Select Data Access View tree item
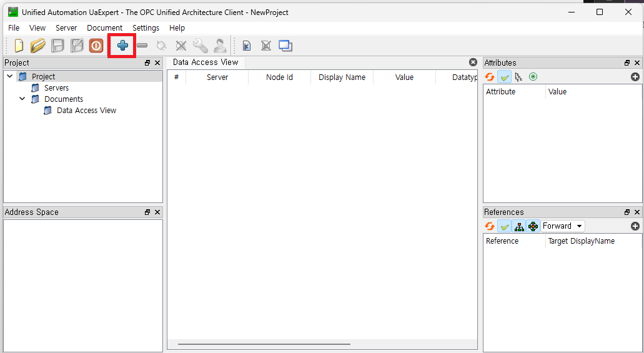 coord(86,111)
